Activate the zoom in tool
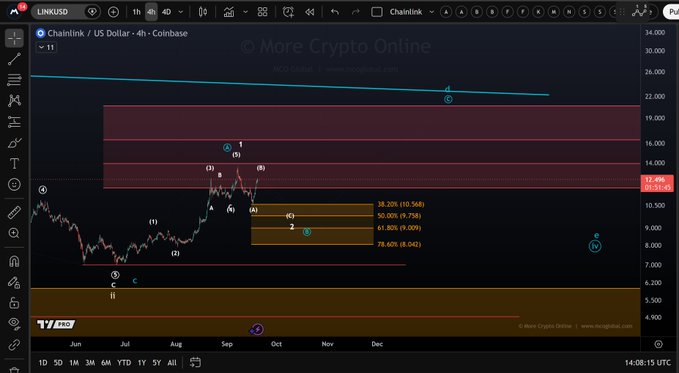The height and width of the screenshot is (373, 679). pos(14,233)
